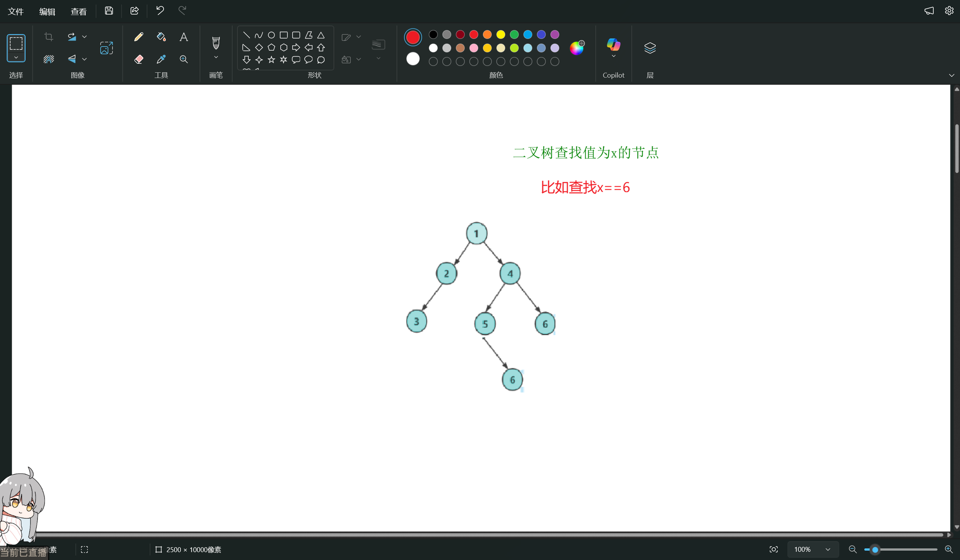Open the 文件 menu
The height and width of the screenshot is (560, 960).
(16, 11)
